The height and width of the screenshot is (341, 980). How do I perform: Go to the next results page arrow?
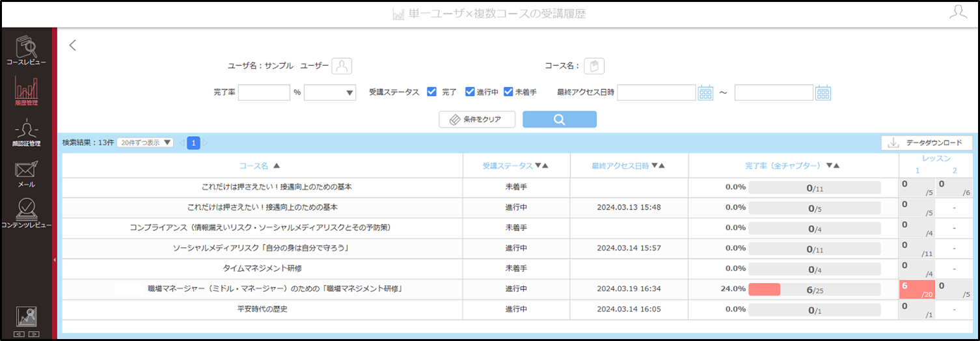pyautogui.click(x=205, y=143)
